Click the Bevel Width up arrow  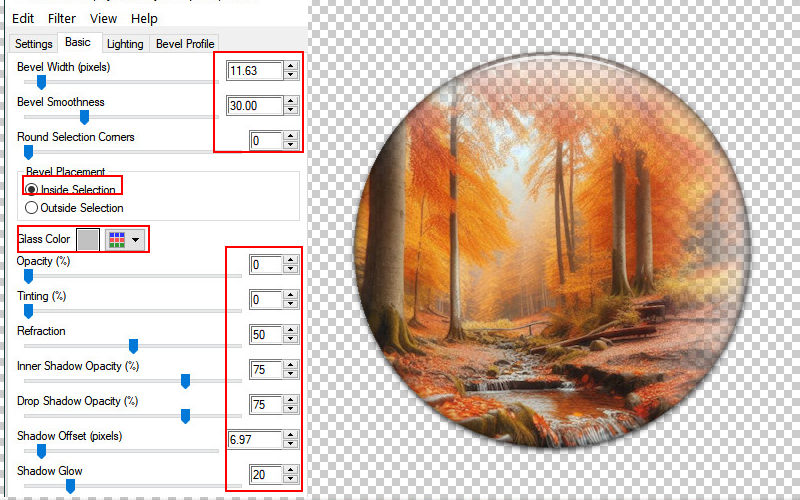(x=290, y=66)
